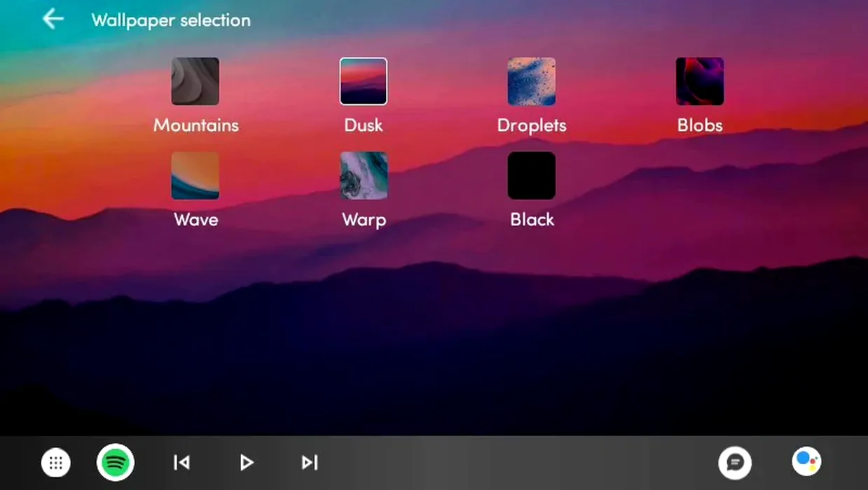Click the 'Wallpaper selection' title
The image size is (868, 490).
171,20
